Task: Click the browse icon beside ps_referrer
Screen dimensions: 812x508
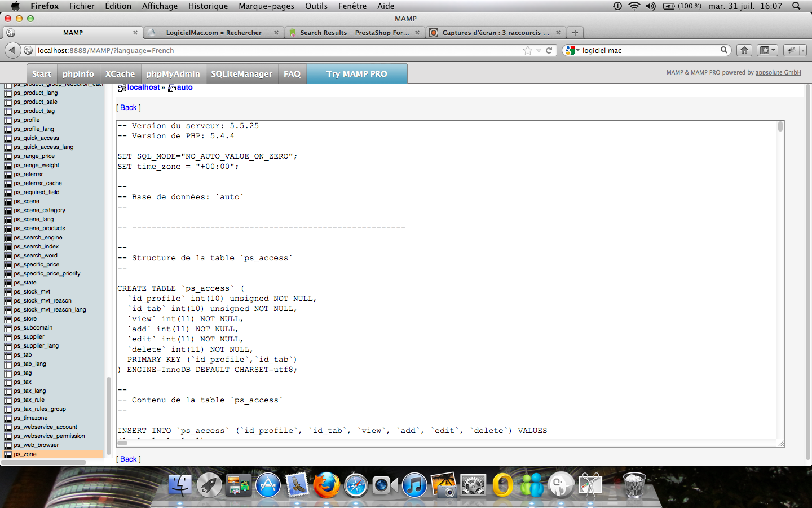Action: (7, 174)
